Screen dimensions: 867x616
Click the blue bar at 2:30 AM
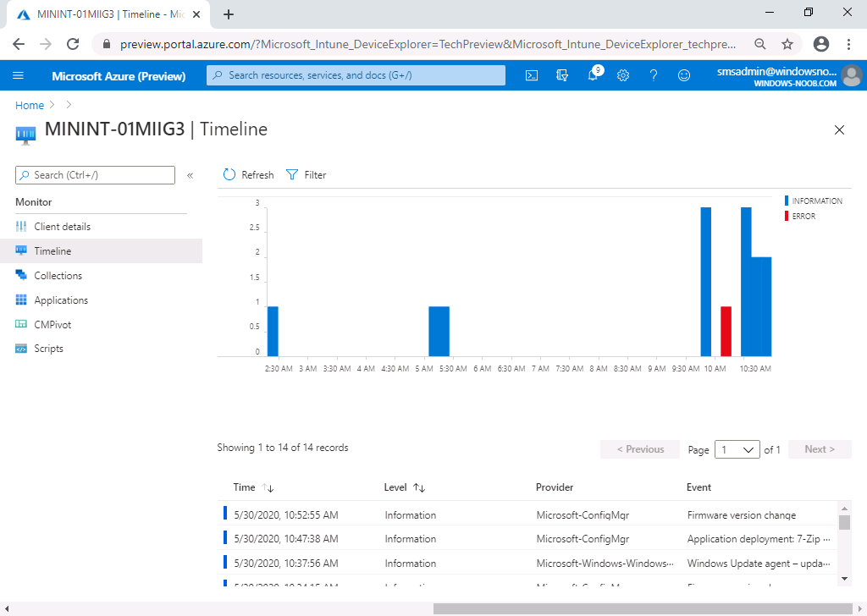click(x=273, y=332)
